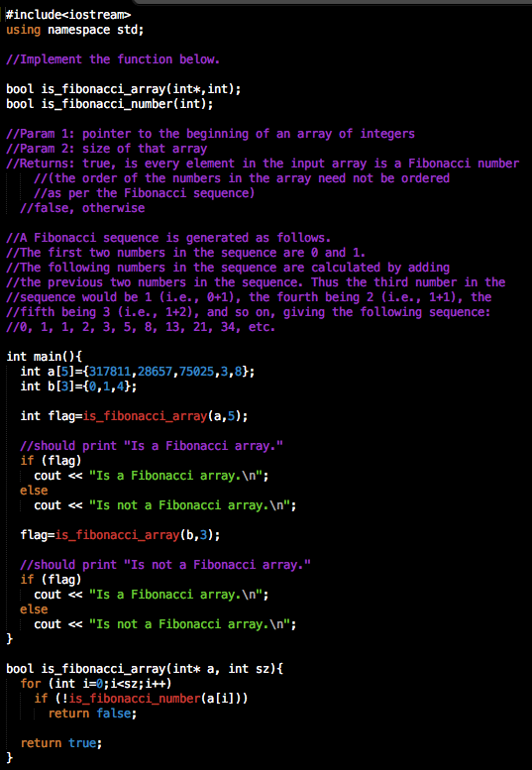Click the first 'else' keyword in main
This screenshot has height=770, width=532.
point(34,491)
